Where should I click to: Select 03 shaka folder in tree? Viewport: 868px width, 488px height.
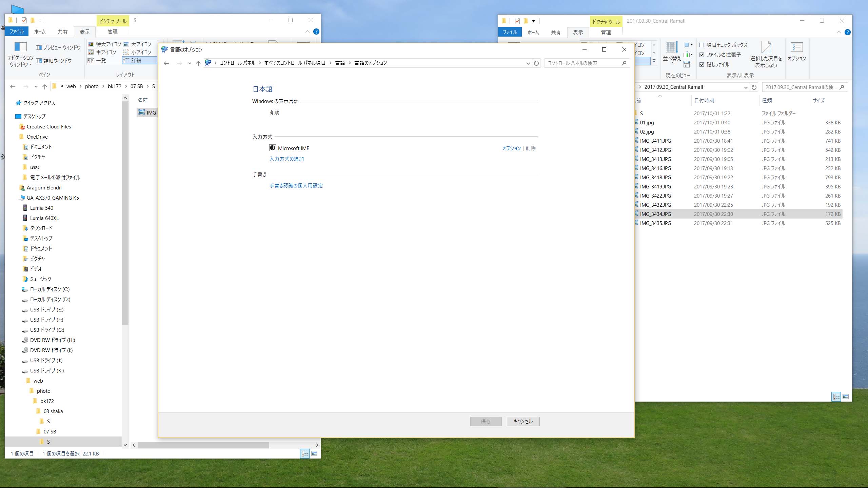click(x=53, y=411)
